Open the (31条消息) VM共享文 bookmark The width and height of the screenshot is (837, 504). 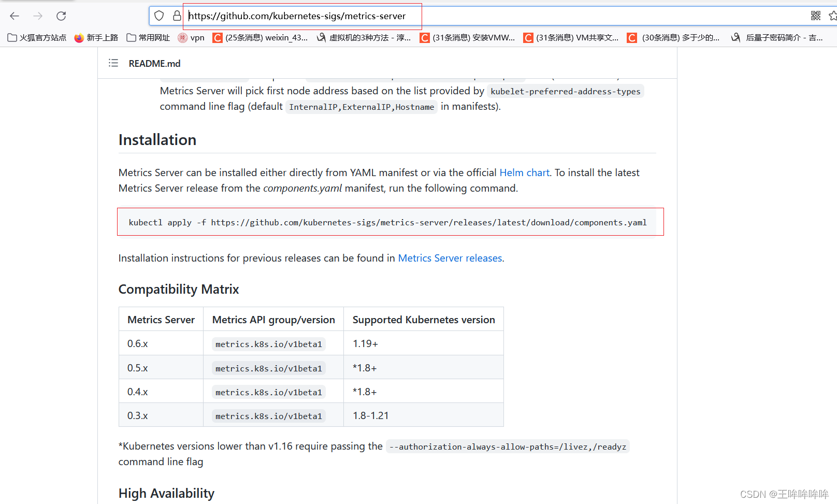click(x=571, y=38)
